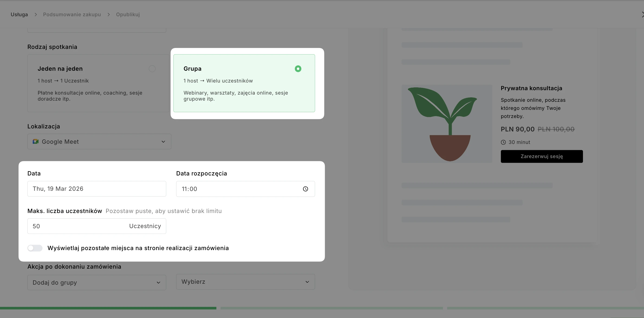The height and width of the screenshot is (318, 644).
Task: Click the Usługa breadcrumb step
Action: [19, 14]
